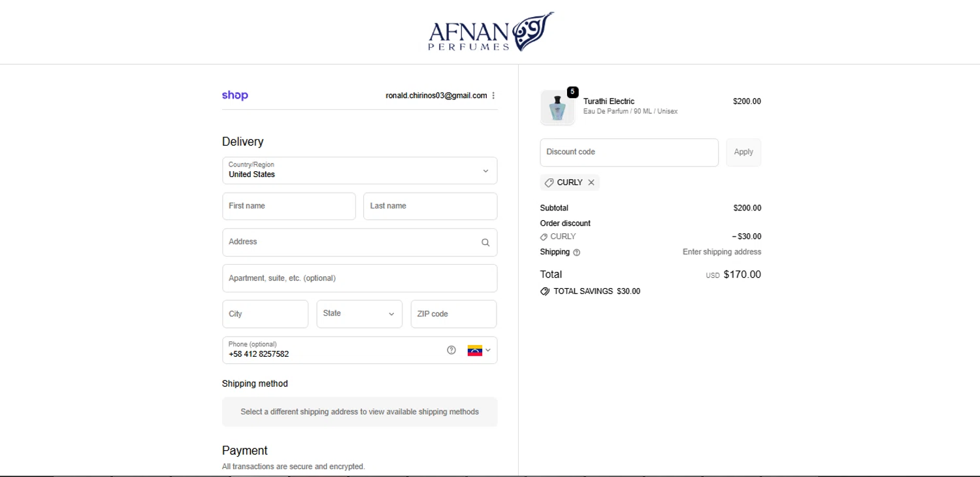
Task: Click the Total Savings tag icon
Action: coord(545,291)
